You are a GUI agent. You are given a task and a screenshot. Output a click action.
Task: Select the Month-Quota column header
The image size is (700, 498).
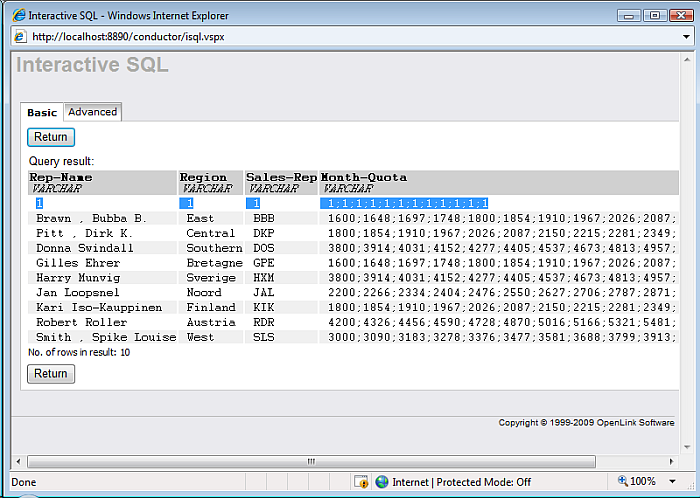coord(364,178)
